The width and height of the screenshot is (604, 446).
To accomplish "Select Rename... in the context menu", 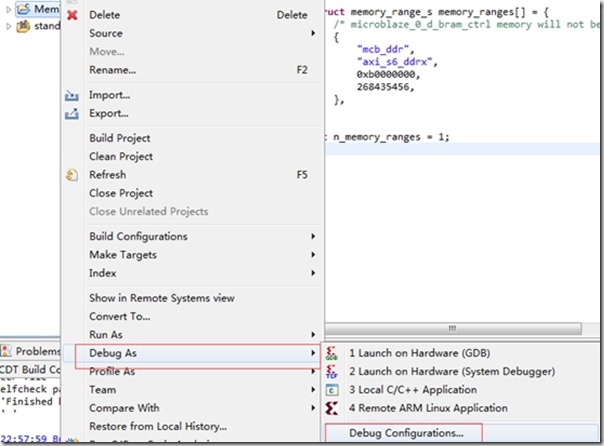I will point(112,70).
